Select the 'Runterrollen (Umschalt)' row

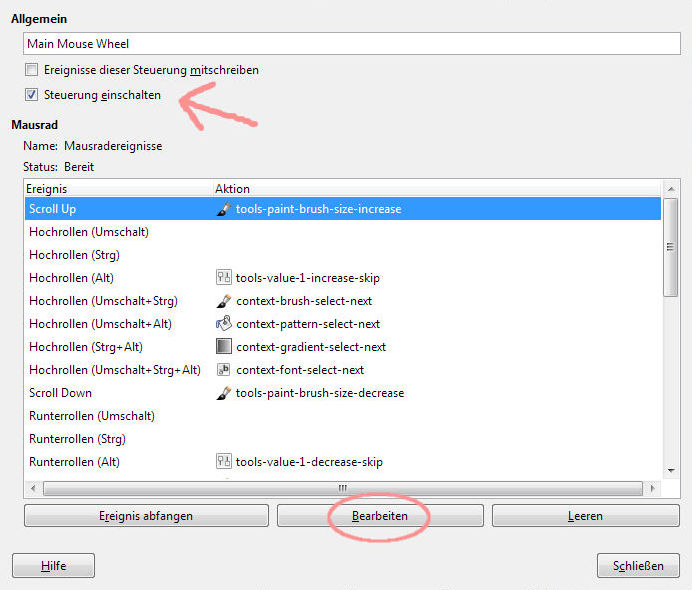point(343,415)
